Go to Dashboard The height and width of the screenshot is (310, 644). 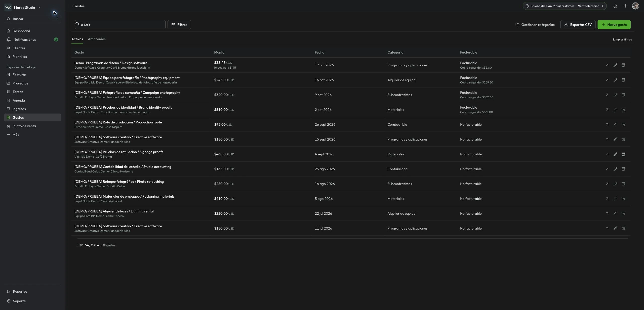coord(32,31)
